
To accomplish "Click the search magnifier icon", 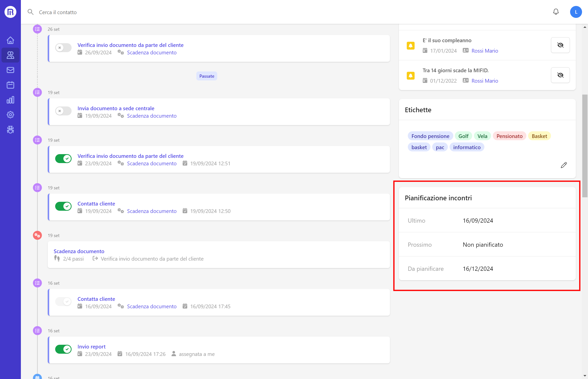I will pyautogui.click(x=31, y=12).
